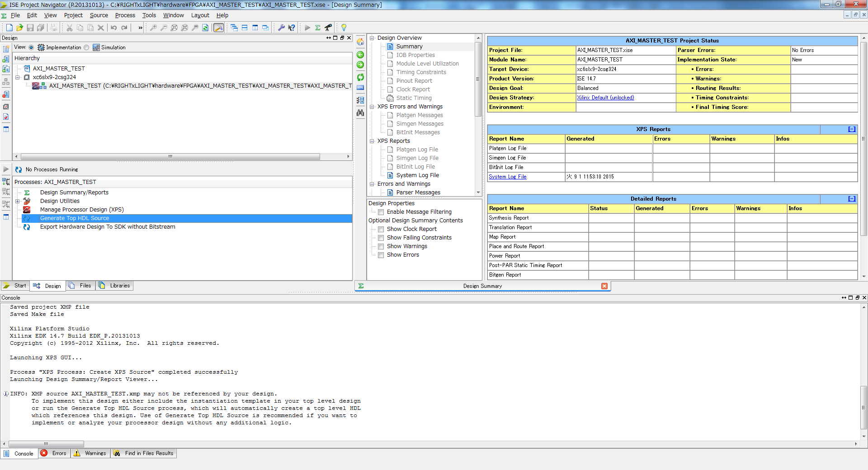
Task: Click the telescope toolbar icon
Action: pos(328,28)
